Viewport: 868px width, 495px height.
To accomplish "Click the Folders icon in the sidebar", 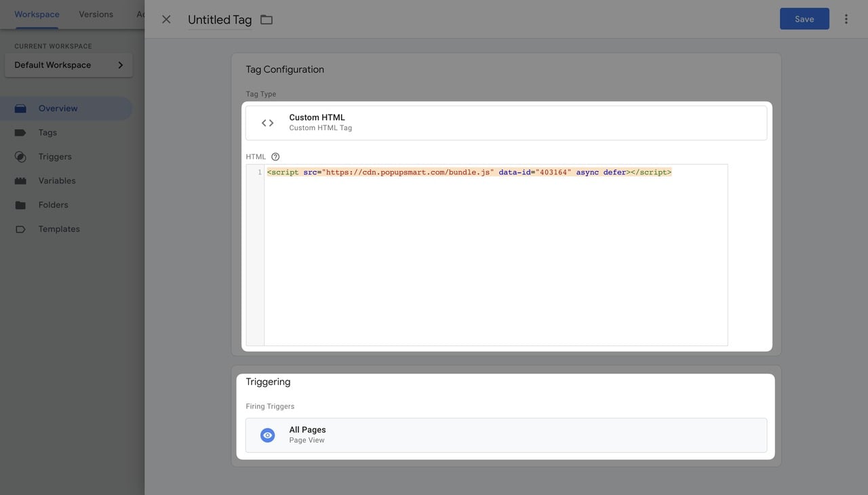I will coord(20,205).
